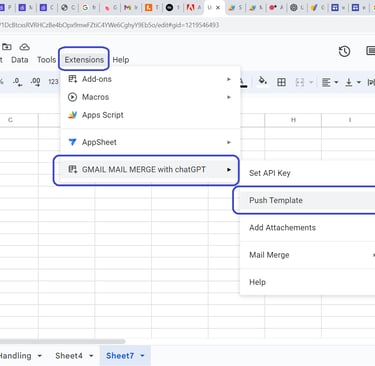
Task: Expand the vertical align dropdown arrow
Action: 359,82
